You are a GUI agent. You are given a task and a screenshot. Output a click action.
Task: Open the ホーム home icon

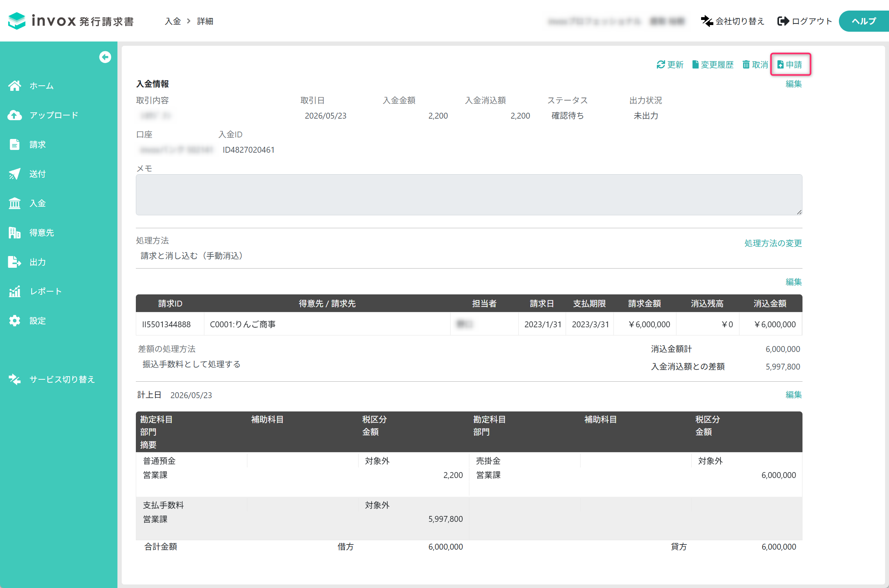(15, 86)
